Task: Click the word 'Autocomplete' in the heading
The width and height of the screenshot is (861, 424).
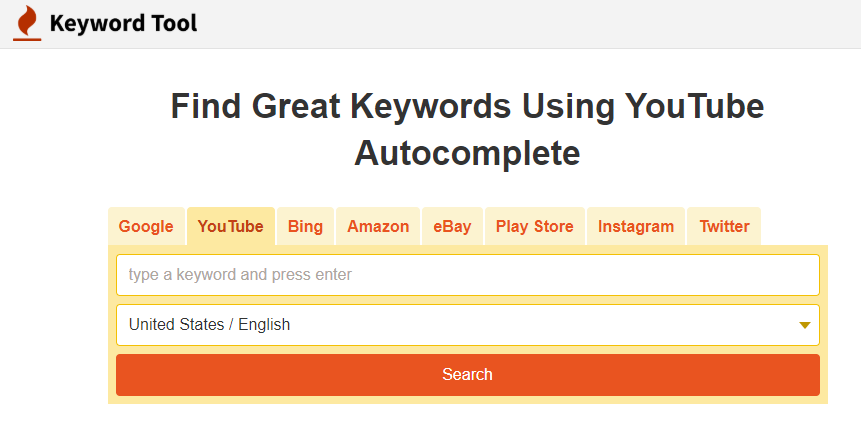Action: click(467, 153)
